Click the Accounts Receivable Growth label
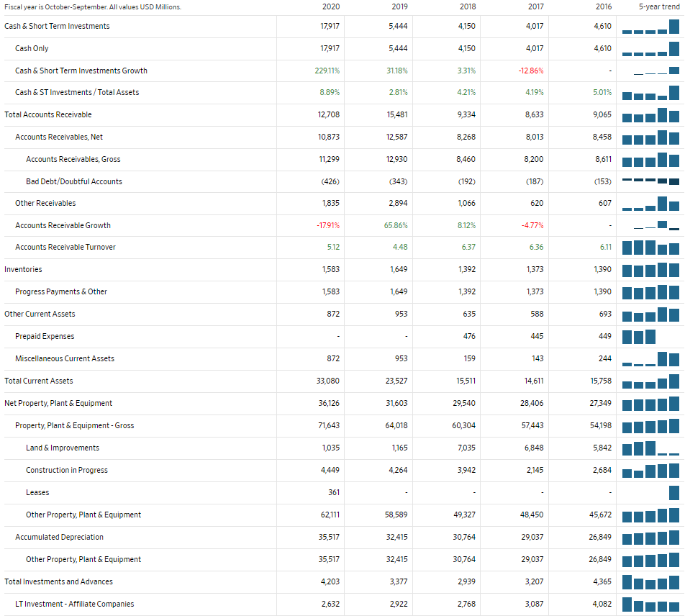Image resolution: width=685 pixels, height=616 pixels. (63, 225)
